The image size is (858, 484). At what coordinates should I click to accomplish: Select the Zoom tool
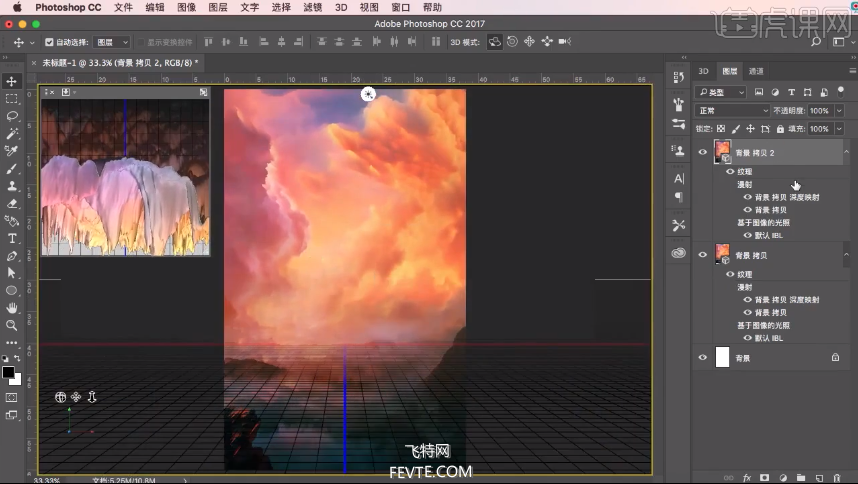tap(11, 325)
